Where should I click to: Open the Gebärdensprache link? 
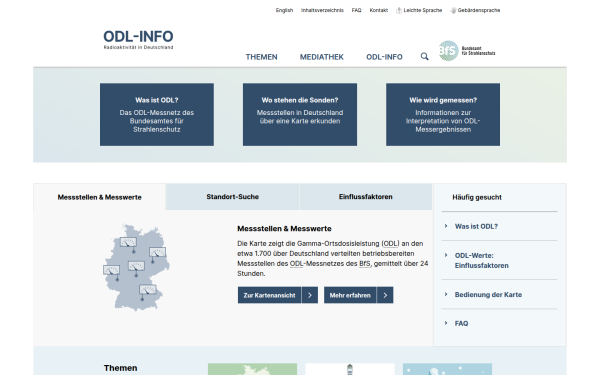[479, 10]
